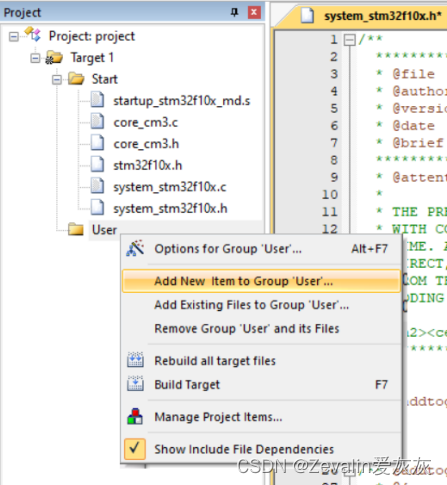Click file icon of system_stm32f10x.h in tree
Image resolution: width=447 pixels, height=485 pixels.
pos(97,208)
